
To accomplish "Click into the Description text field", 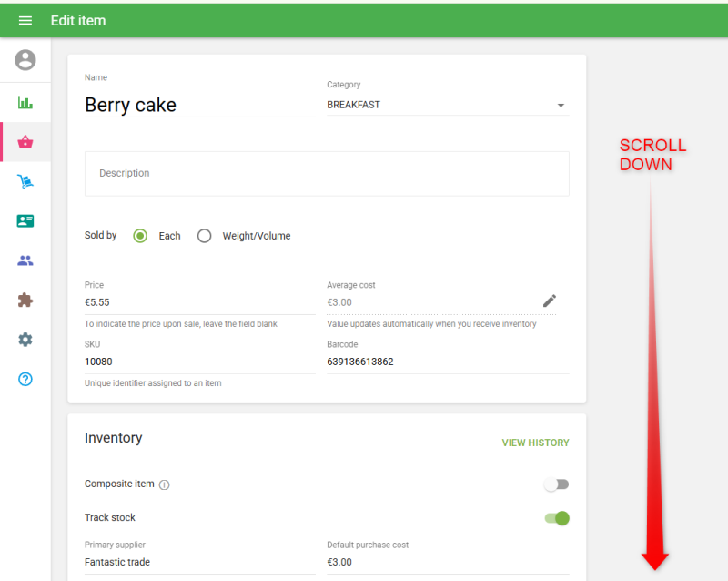I will [x=327, y=174].
